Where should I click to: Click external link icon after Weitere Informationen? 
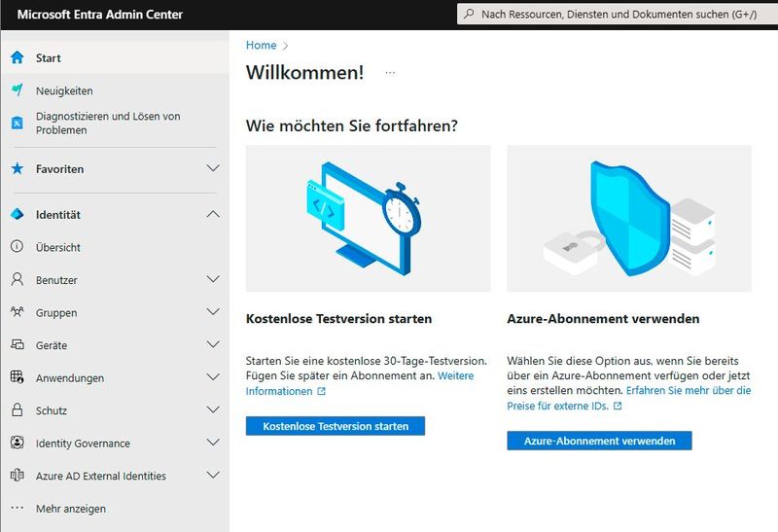pos(322,391)
